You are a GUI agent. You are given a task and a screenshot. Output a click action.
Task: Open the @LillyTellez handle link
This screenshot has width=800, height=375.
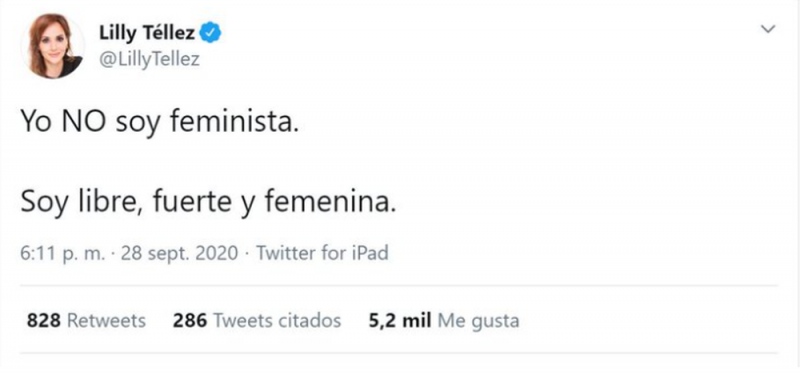(149, 60)
